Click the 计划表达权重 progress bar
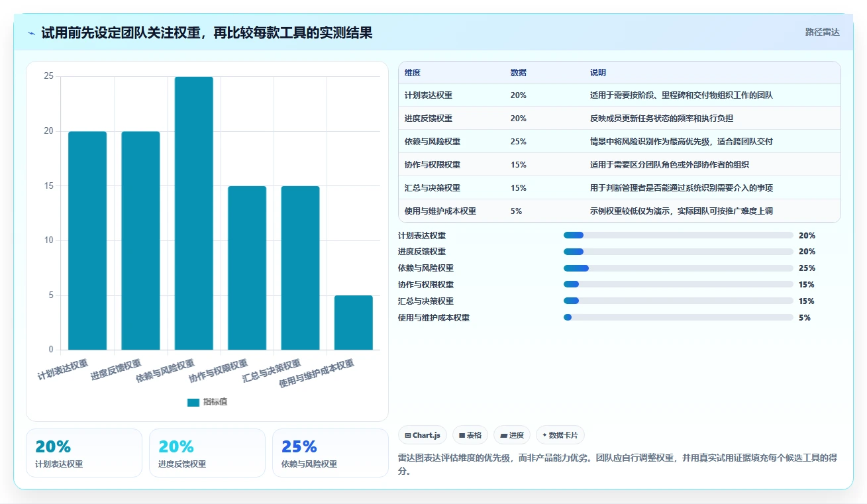 tap(678, 235)
